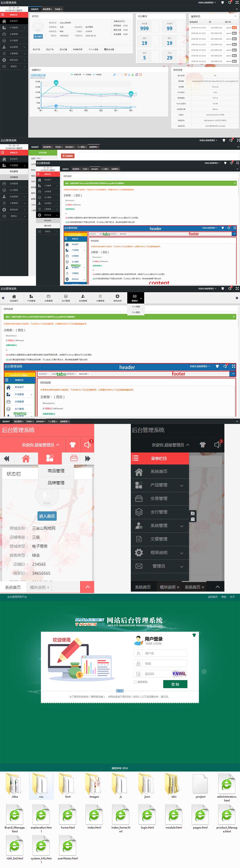Select 支付管理 in dark mobile menu
Screen dimensions: 240x868
pos(160,512)
